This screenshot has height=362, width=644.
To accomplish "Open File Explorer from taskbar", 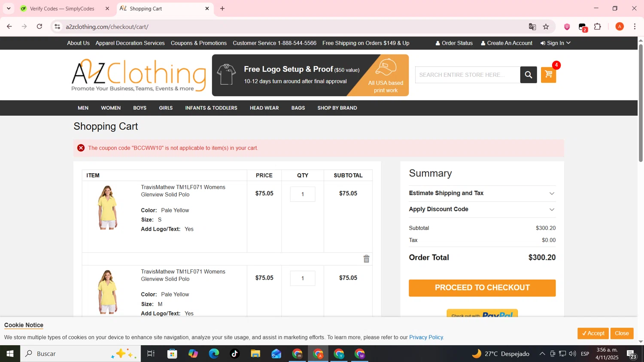I will (x=255, y=354).
